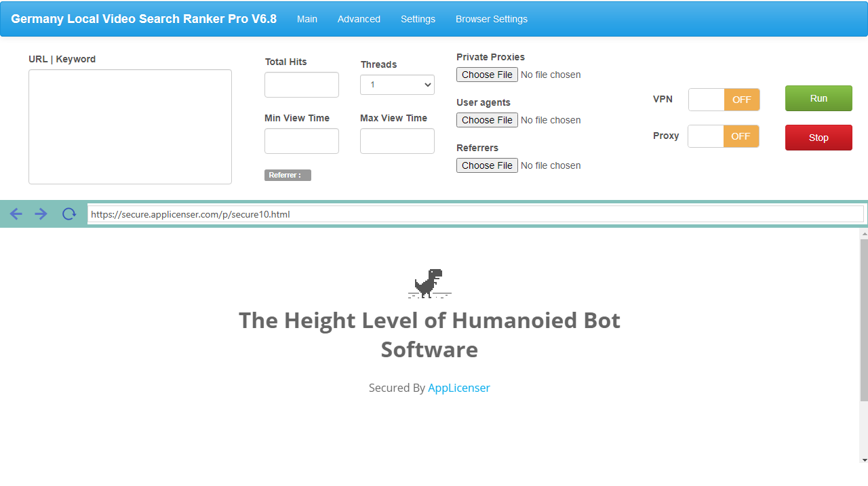The image size is (868, 486).
Task: Toggle the VPN switch
Action: [724, 100]
